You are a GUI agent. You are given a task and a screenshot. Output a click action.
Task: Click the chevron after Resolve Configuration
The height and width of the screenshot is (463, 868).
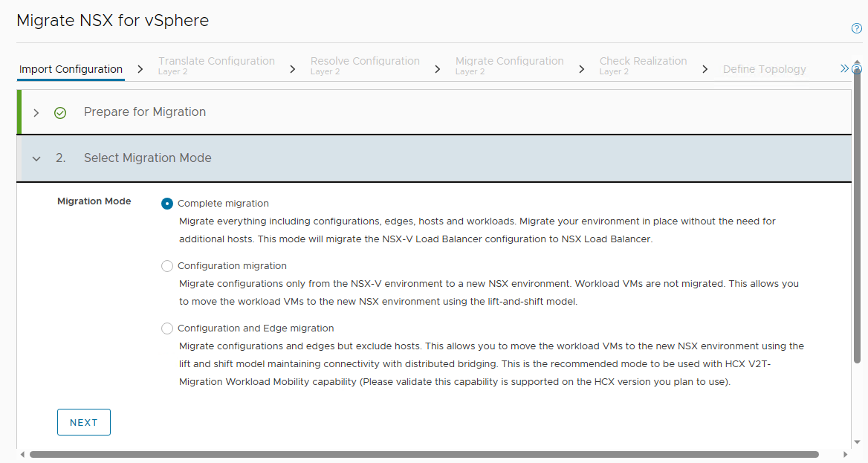(438, 69)
